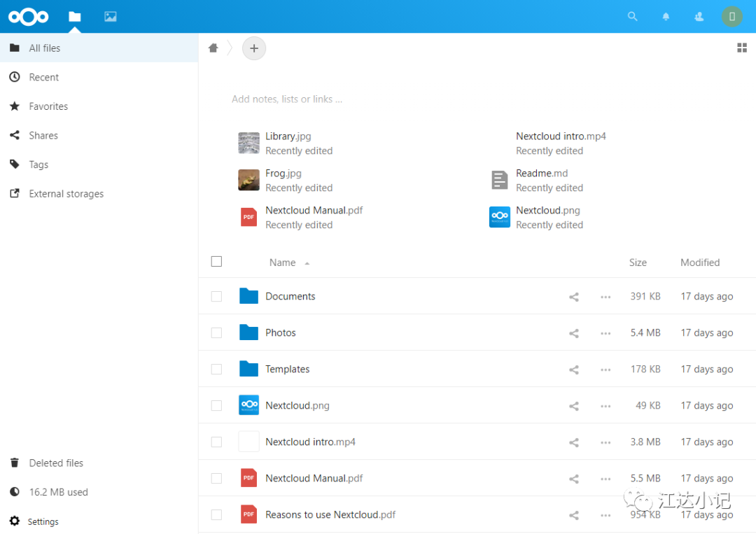Open the Photos folder in file list

[281, 332]
